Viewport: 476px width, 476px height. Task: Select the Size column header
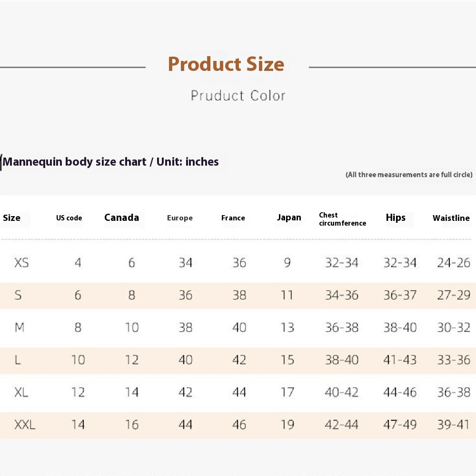click(x=11, y=218)
